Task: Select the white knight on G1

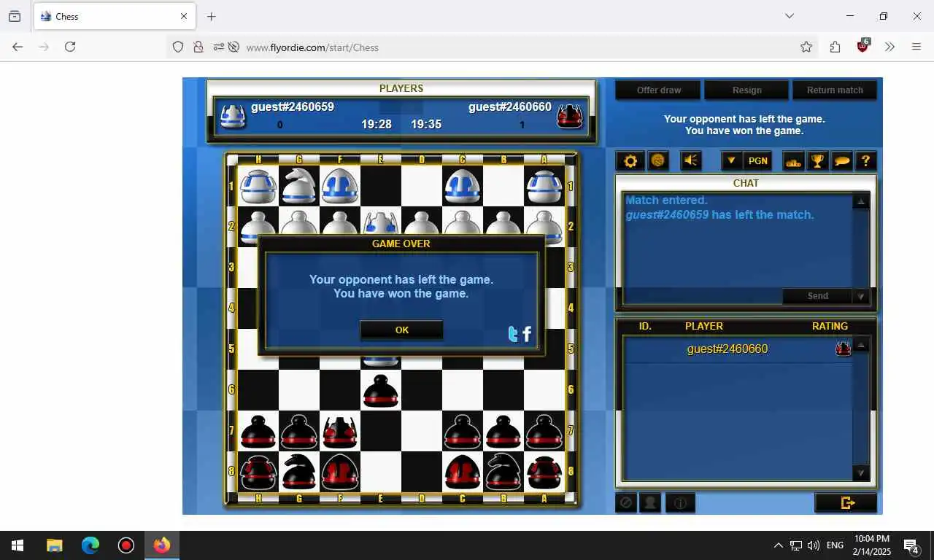Action: (299, 186)
